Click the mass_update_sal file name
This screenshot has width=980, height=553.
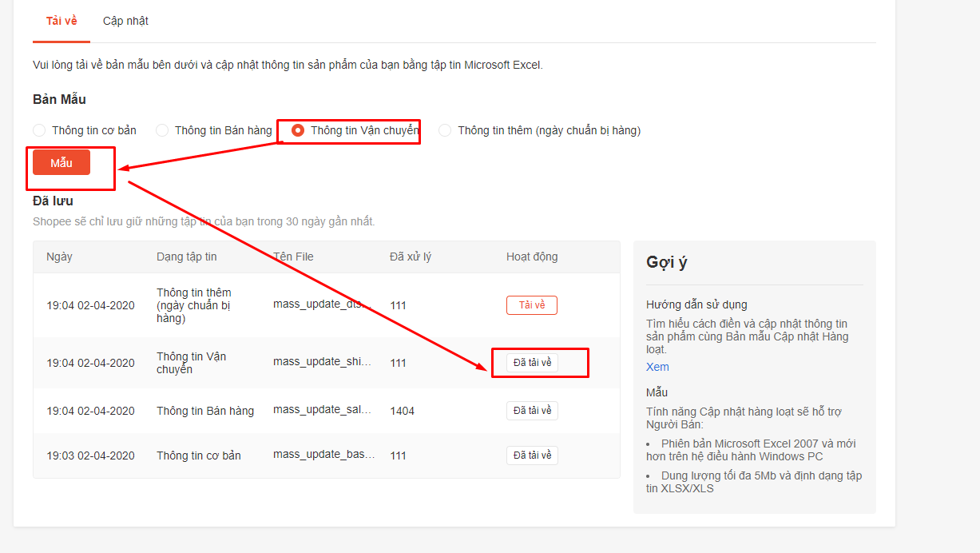323,411
